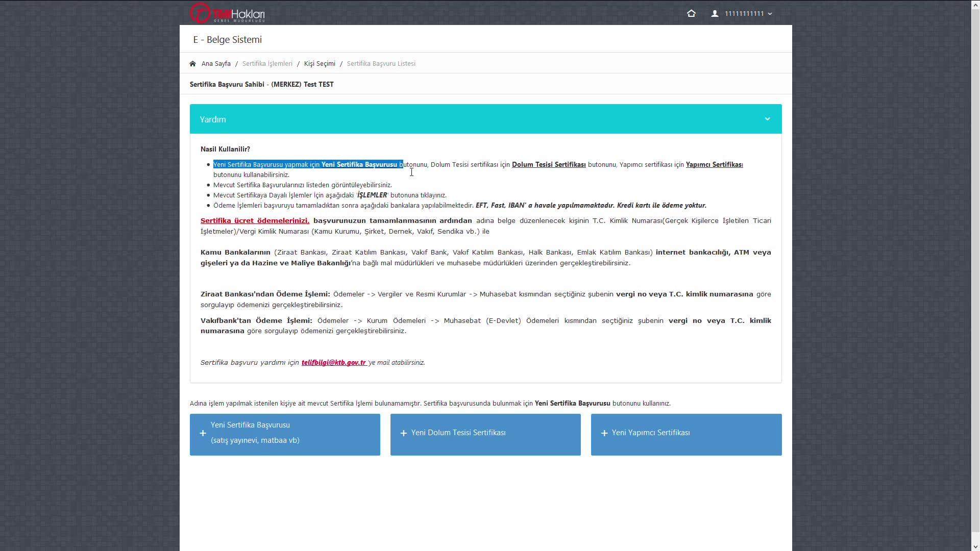Click scrollbar down arrow
The image size is (980, 551).
tap(975, 547)
